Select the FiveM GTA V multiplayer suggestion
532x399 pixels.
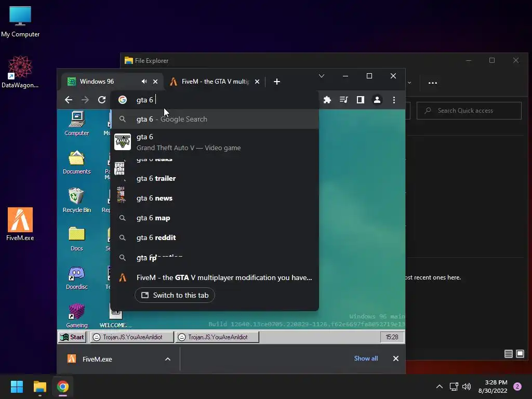tap(215, 277)
